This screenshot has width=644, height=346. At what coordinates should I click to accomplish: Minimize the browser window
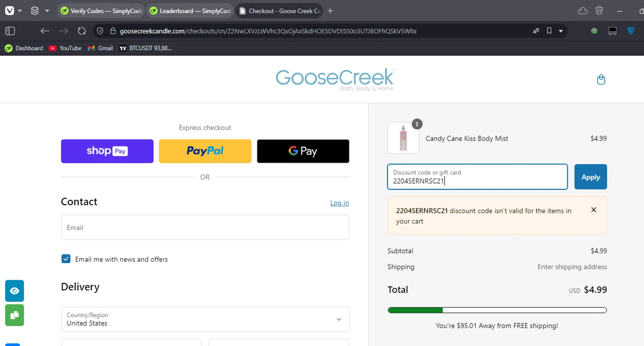click(x=619, y=11)
